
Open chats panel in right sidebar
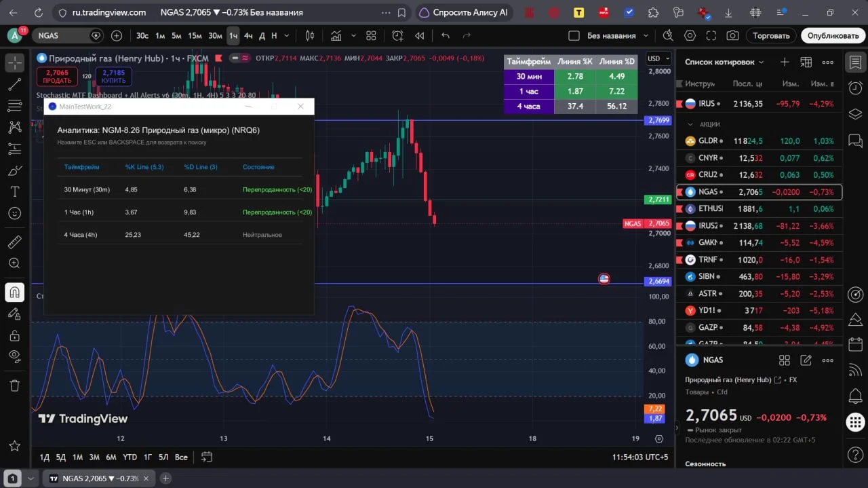coord(855,140)
